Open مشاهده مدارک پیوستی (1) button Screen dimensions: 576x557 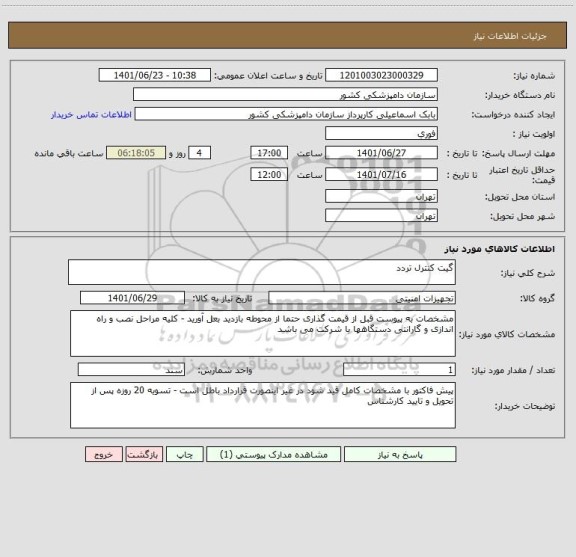(274, 454)
